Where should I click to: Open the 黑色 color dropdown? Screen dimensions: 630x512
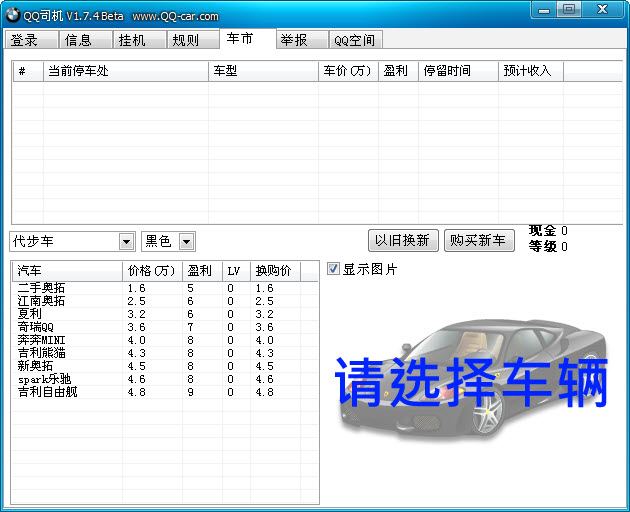tap(186, 242)
